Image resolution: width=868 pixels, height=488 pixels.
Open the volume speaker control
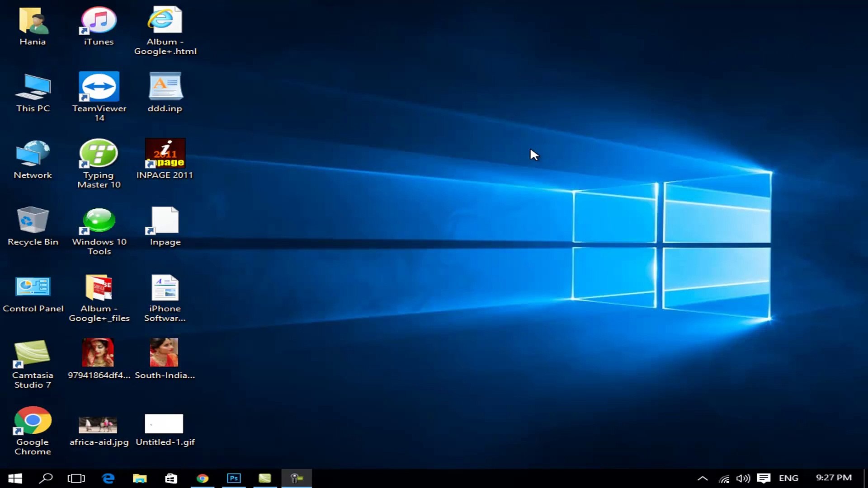coord(743,478)
